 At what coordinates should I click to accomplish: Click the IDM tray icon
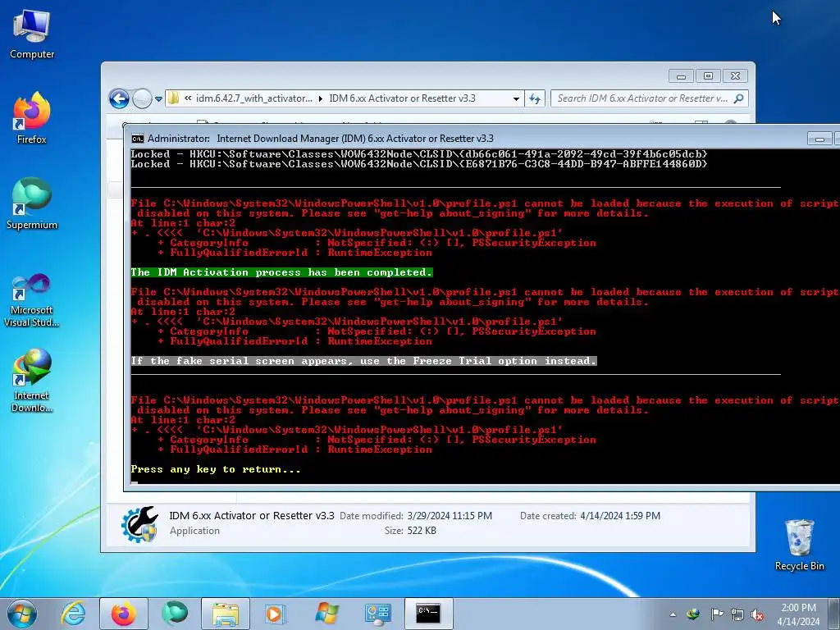pyautogui.click(x=693, y=614)
